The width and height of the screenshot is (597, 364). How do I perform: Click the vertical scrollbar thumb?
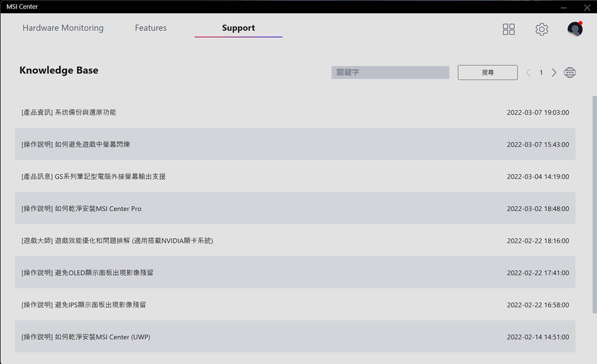595,205
